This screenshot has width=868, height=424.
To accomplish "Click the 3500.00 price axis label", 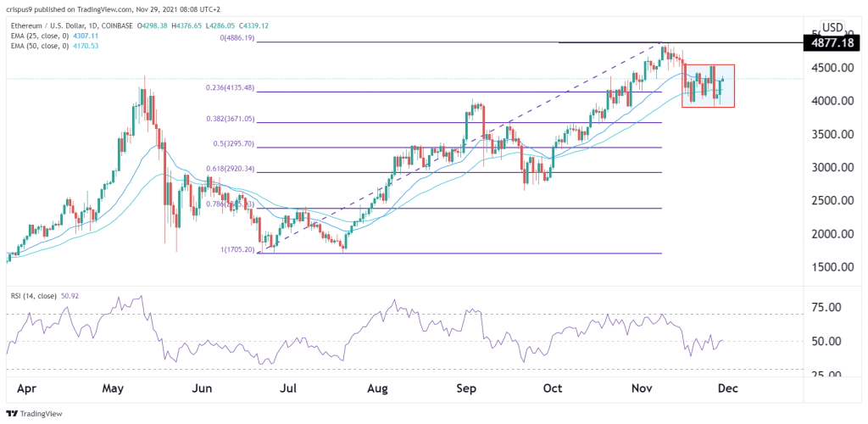I will point(832,134).
